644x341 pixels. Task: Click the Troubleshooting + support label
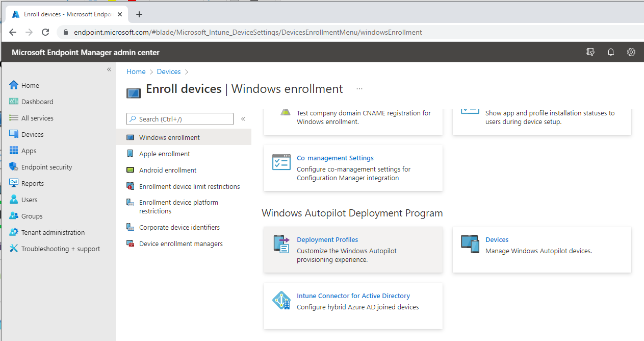(x=61, y=249)
